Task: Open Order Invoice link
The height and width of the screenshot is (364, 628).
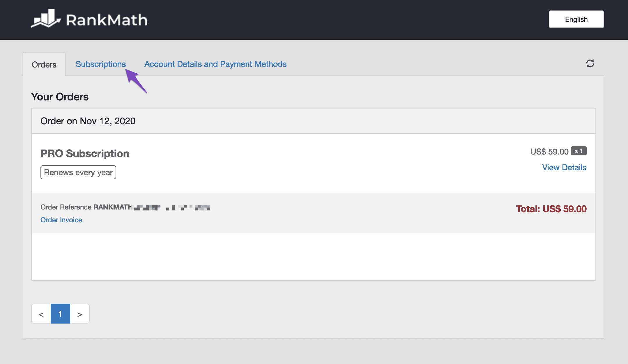Action: [x=61, y=220]
